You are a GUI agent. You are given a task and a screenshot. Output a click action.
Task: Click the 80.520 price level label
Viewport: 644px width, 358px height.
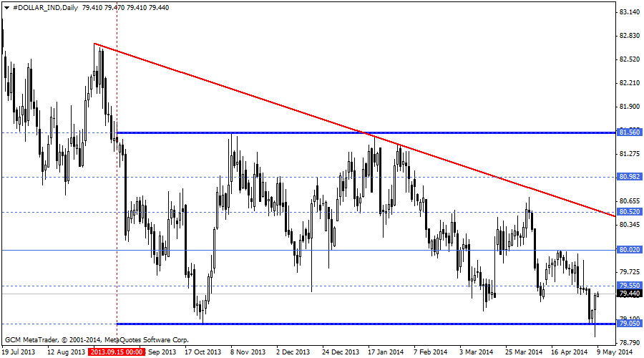click(x=629, y=212)
